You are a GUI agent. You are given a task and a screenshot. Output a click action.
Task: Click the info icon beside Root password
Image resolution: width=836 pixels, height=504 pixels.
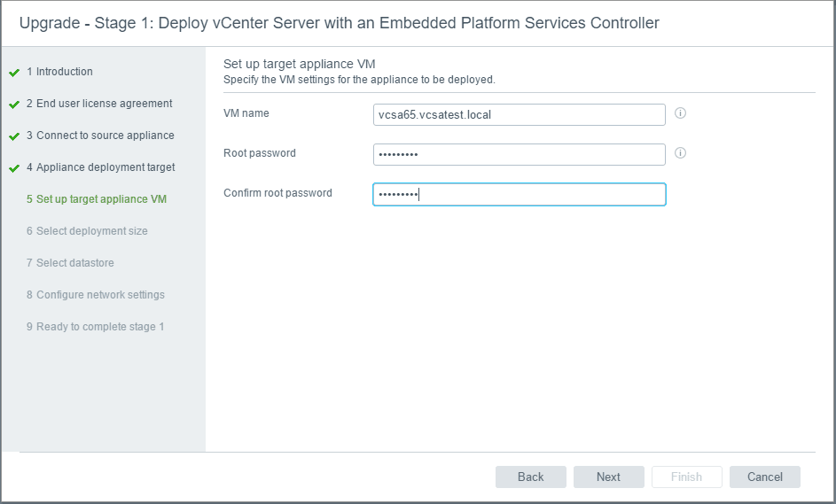point(681,153)
